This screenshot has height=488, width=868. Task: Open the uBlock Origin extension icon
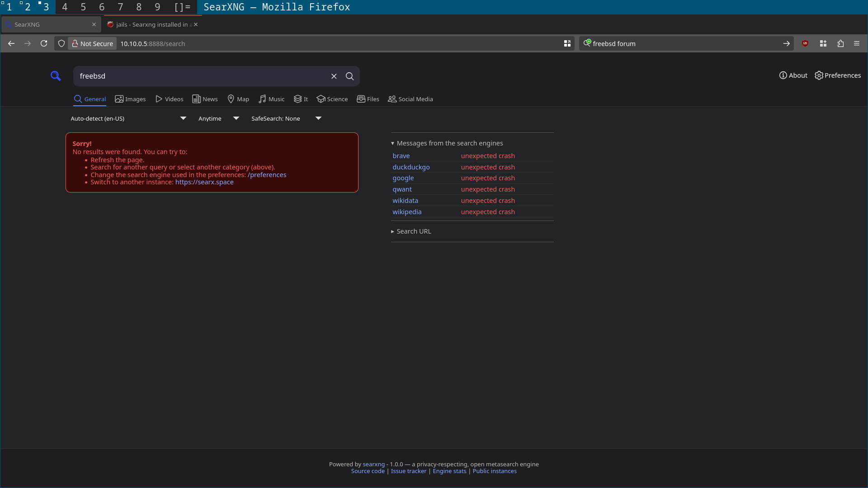(805, 43)
